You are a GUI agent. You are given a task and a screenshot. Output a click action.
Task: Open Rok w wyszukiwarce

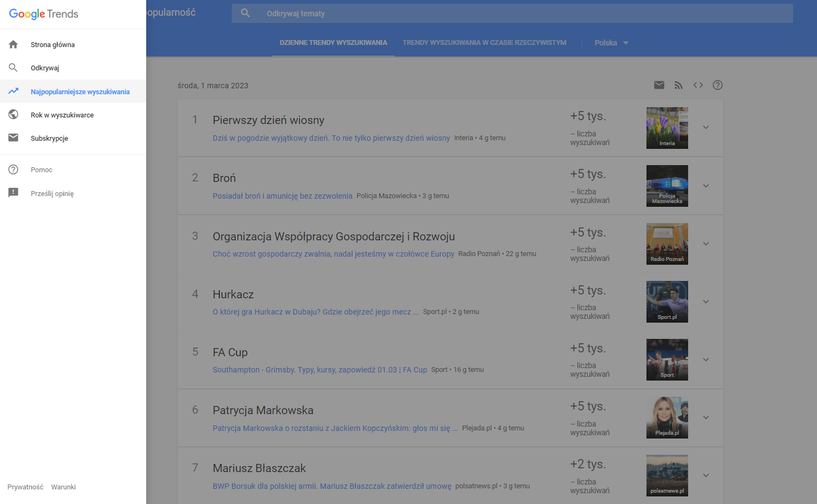pos(73,115)
